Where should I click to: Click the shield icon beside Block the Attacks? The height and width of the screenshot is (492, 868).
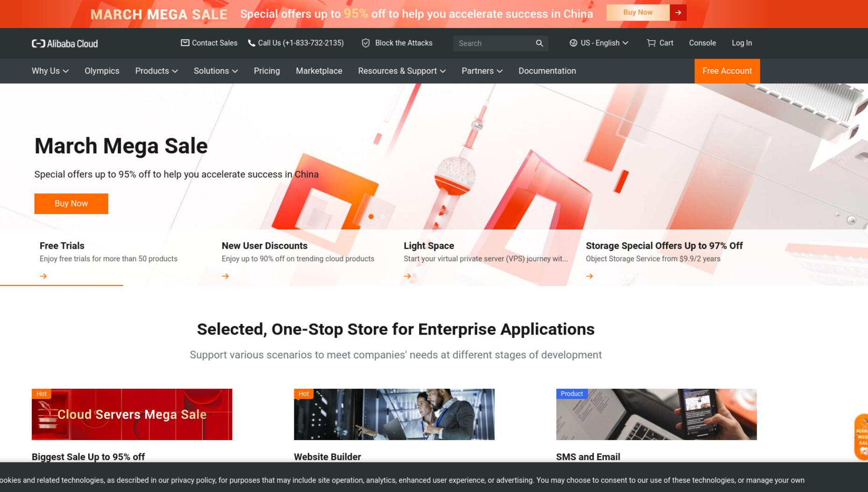[x=366, y=43]
